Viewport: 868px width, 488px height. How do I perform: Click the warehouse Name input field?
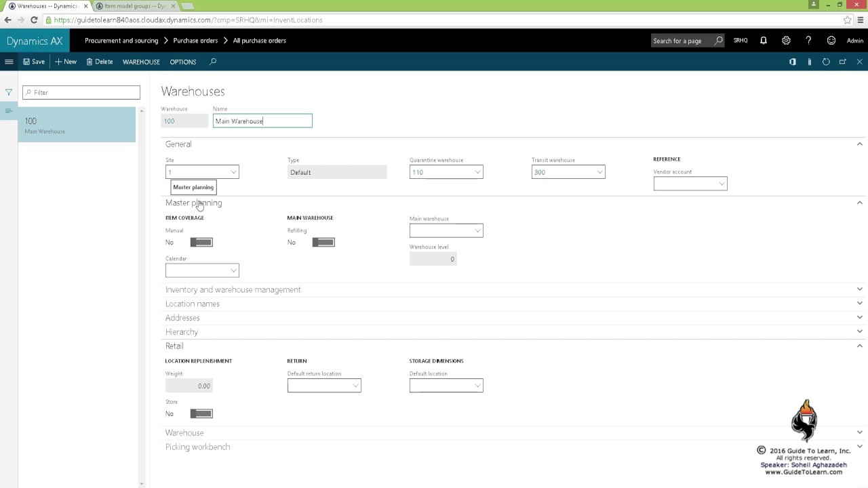click(262, 121)
